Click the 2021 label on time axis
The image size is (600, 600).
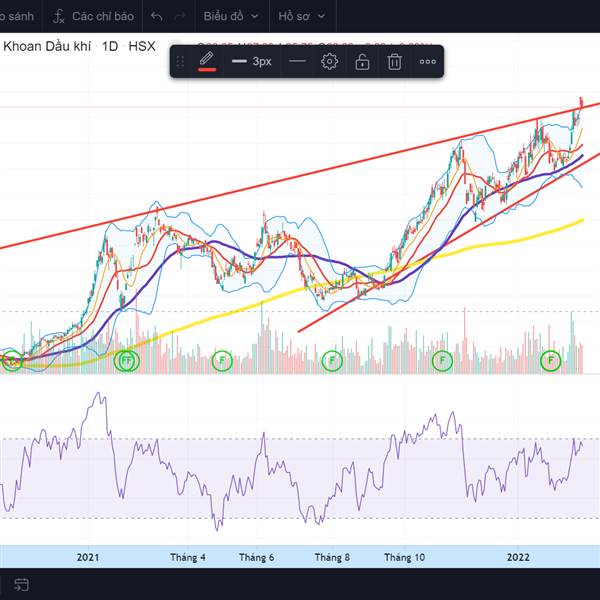coord(88,557)
